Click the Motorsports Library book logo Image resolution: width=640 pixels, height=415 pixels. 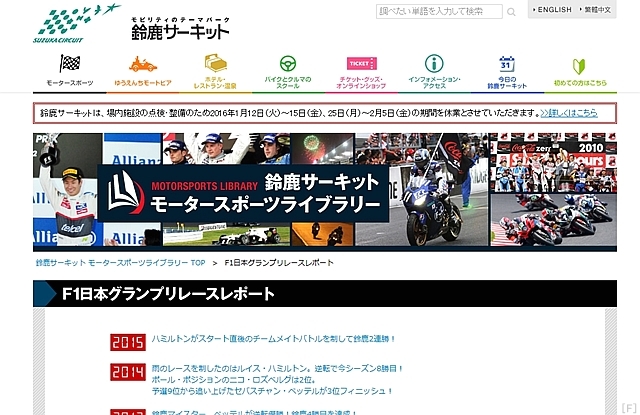click(x=126, y=193)
